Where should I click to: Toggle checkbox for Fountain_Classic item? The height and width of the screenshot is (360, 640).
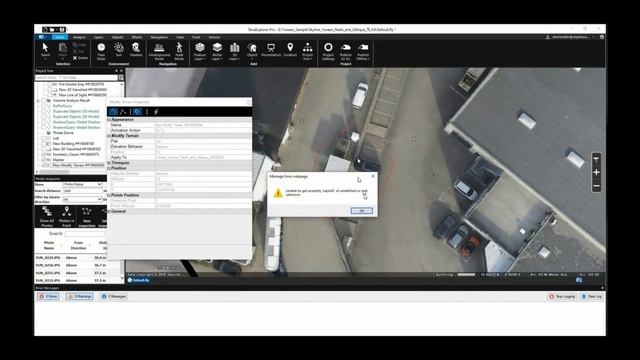[x=44, y=155]
